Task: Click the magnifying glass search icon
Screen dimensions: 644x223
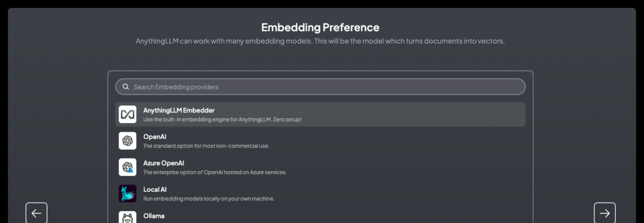Action: tap(126, 87)
